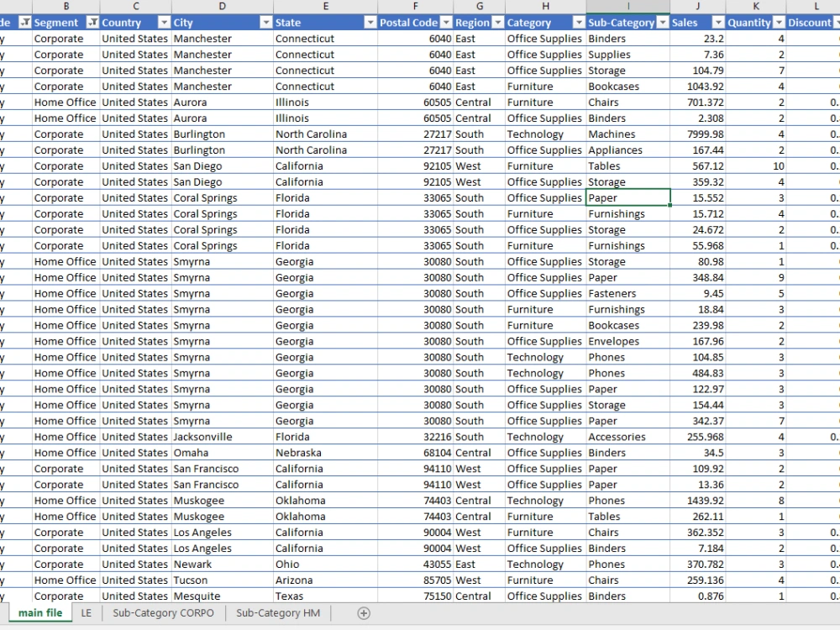
Task: Click the sales value 1439.92
Action: [x=697, y=501]
